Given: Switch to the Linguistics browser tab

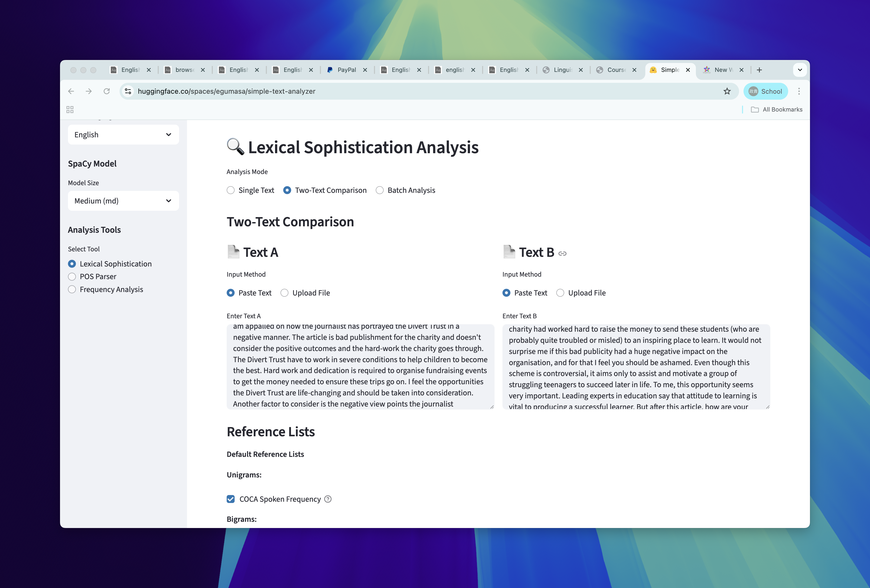Looking at the screenshot, I should pyautogui.click(x=562, y=70).
